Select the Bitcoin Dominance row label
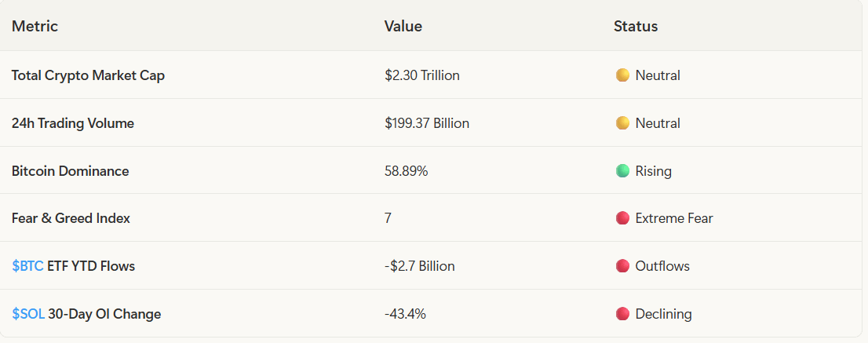 (70, 170)
